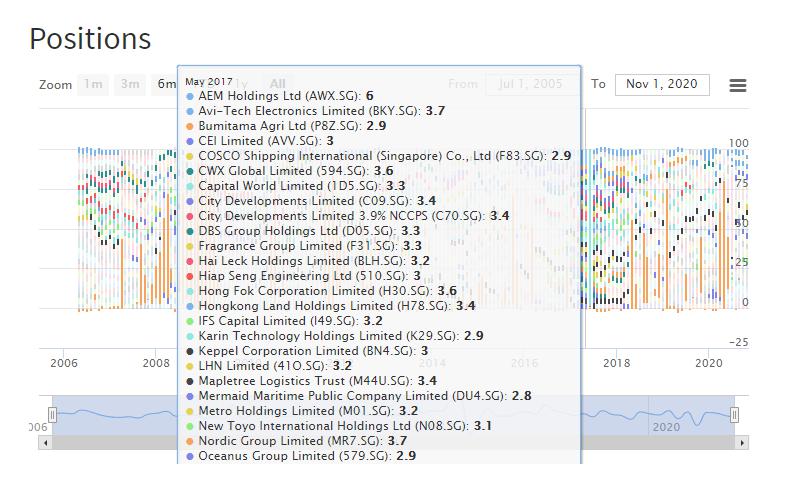The height and width of the screenshot is (481, 790).
Task: Select the 1m zoom range
Action: pos(93,85)
